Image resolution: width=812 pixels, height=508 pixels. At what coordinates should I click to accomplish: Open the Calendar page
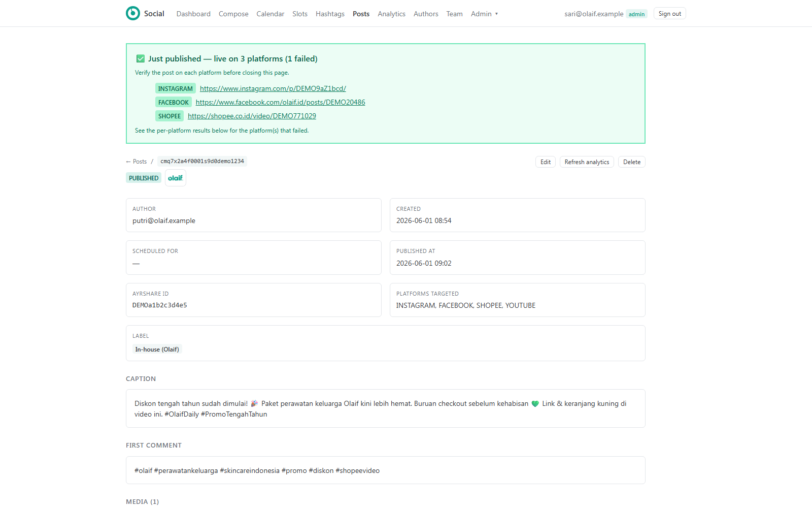click(270, 14)
